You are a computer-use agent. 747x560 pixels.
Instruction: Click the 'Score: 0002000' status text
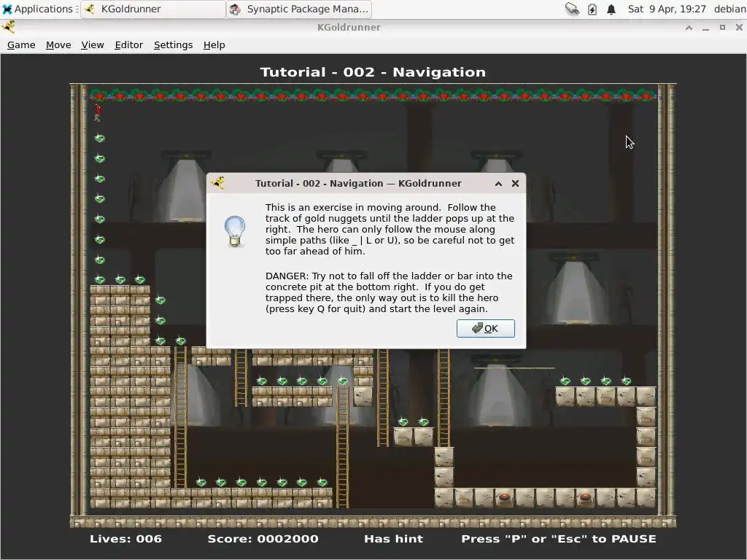coord(263,539)
